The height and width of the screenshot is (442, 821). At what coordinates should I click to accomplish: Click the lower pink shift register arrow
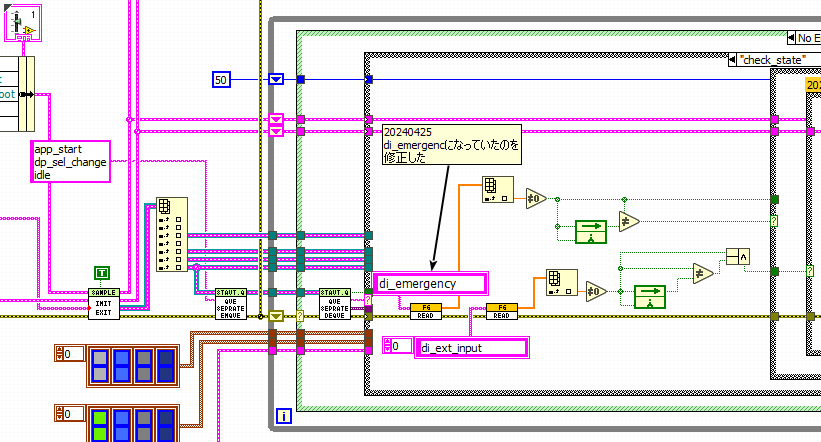coord(276,131)
